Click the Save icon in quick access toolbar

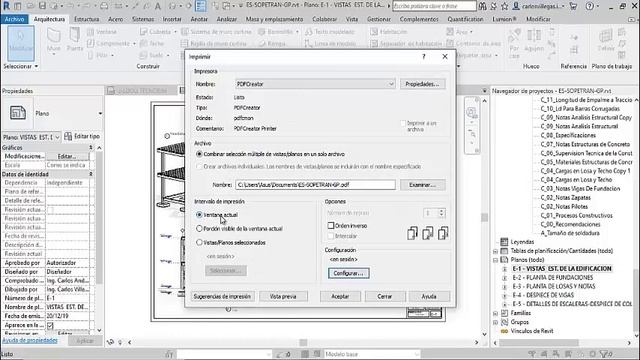[x=42, y=6]
